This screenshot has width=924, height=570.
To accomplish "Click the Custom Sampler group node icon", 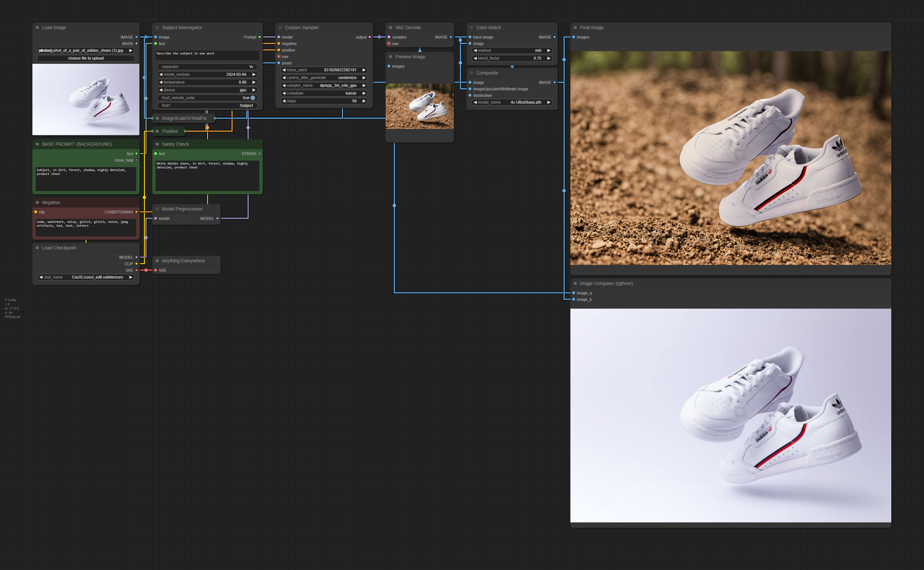I will coord(280,28).
